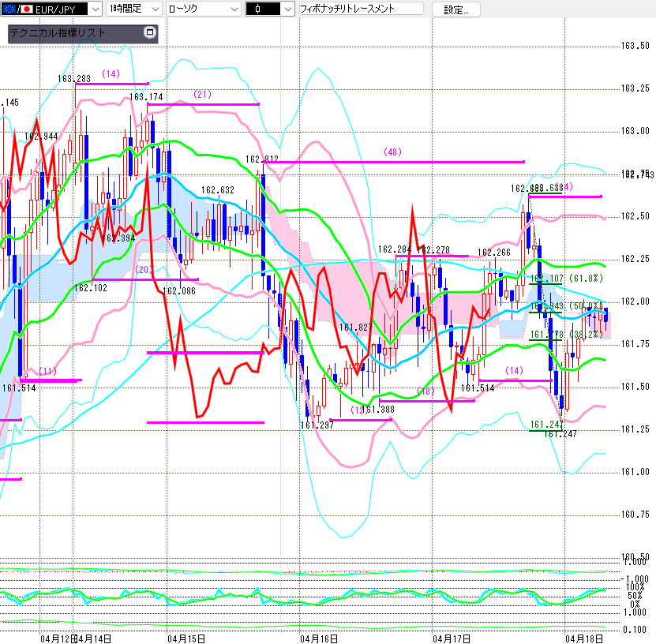Click the フィボナッチリトレースメント tool field

(x=362, y=9)
